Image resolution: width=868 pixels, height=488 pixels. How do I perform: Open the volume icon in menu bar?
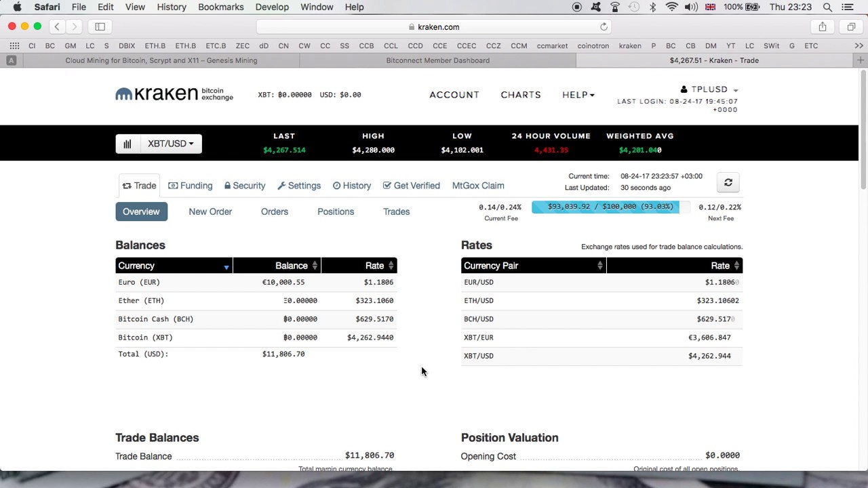point(691,7)
